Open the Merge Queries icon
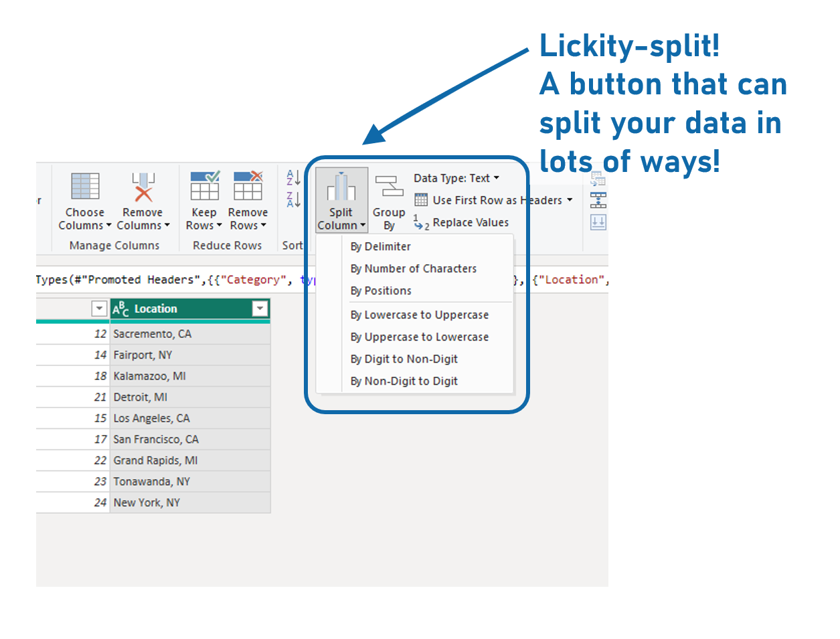This screenshot has width=840, height=639. click(597, 179)
